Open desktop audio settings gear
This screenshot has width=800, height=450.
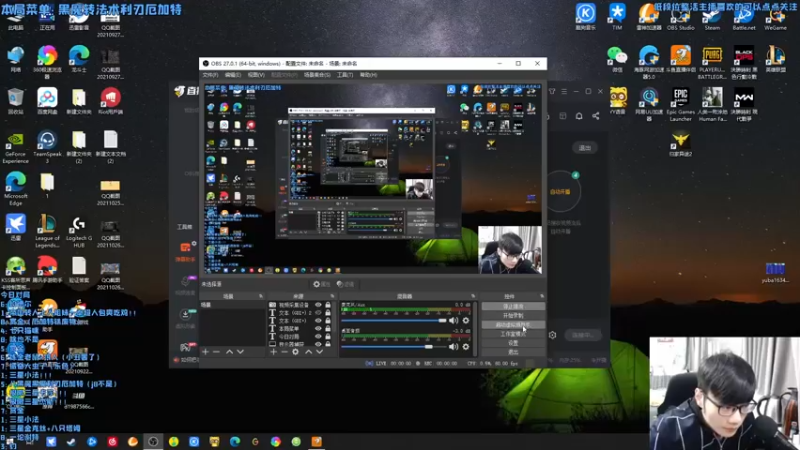[466, 346]
